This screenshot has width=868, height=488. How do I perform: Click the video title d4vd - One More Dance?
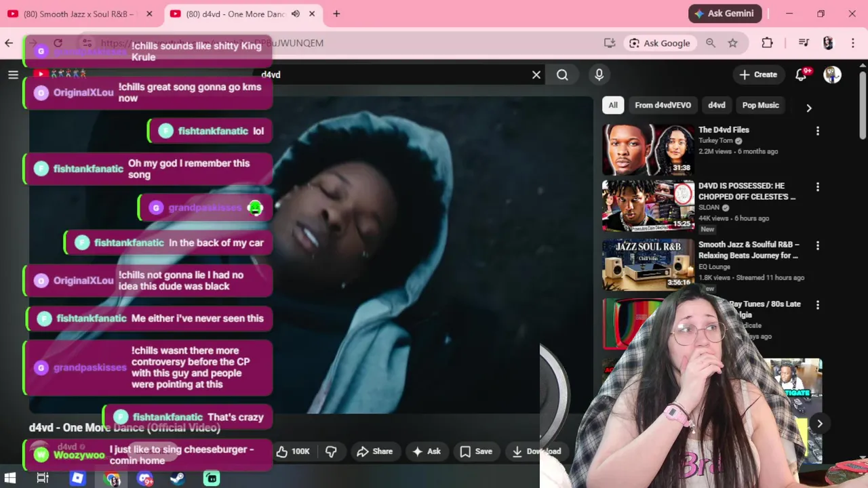coord(125,428)
